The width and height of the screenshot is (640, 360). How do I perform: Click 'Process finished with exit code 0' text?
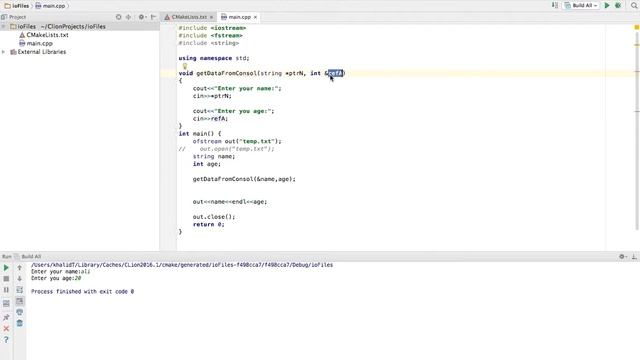tap(82, 291)
